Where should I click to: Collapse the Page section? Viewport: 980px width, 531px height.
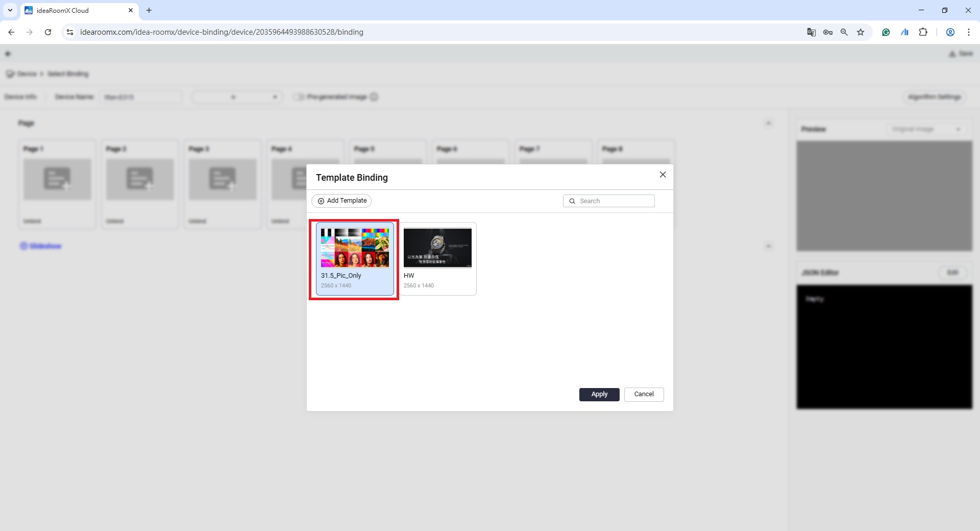pos(769,123)
